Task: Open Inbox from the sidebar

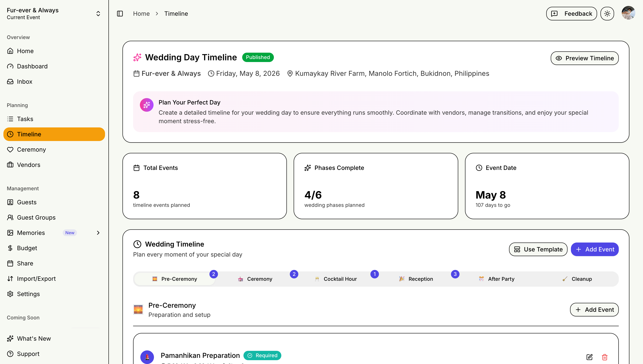Action: point(24,82)
